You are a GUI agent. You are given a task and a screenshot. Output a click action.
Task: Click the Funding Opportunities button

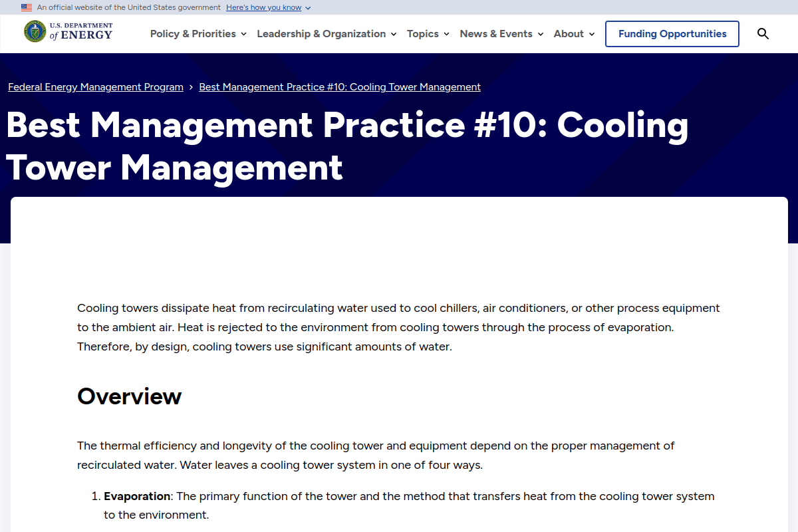click(672, 34)
